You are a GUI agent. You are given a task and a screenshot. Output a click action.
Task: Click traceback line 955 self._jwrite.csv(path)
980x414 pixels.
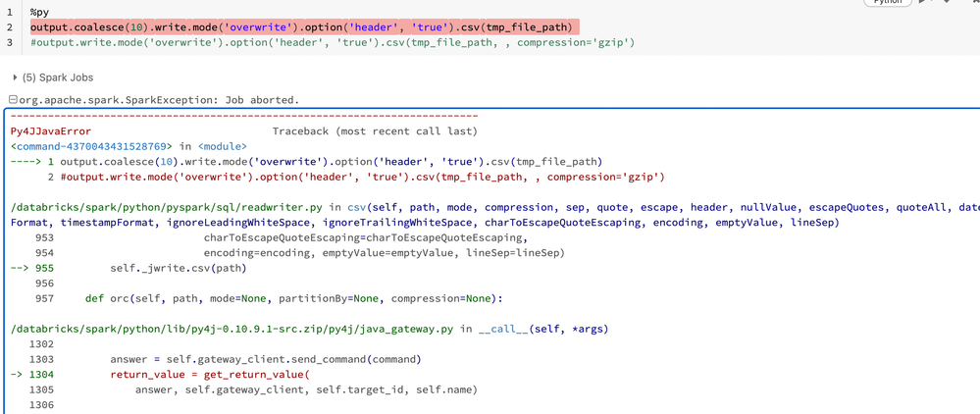(x=178, y=268)
